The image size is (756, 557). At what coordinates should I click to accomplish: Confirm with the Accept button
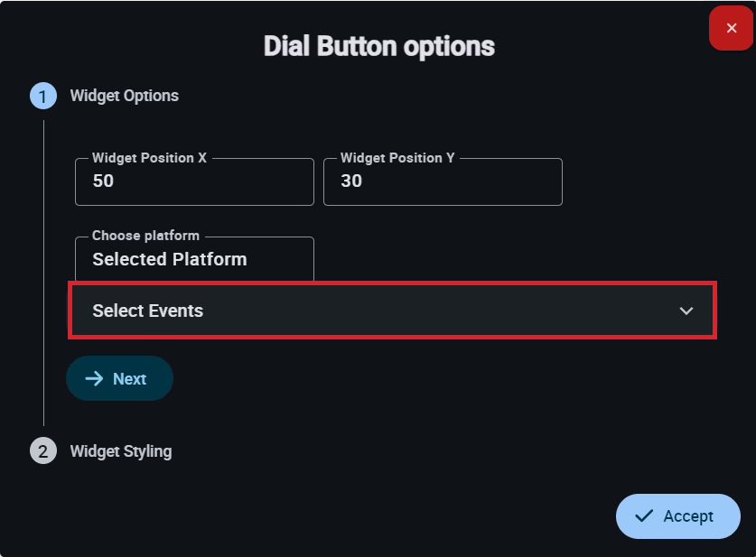tap(678, 516)
